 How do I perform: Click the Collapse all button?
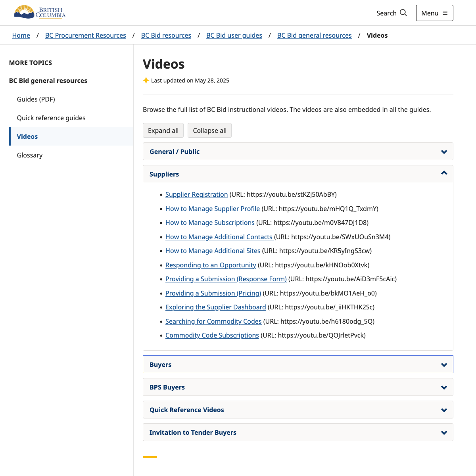[x=209, y=131]
